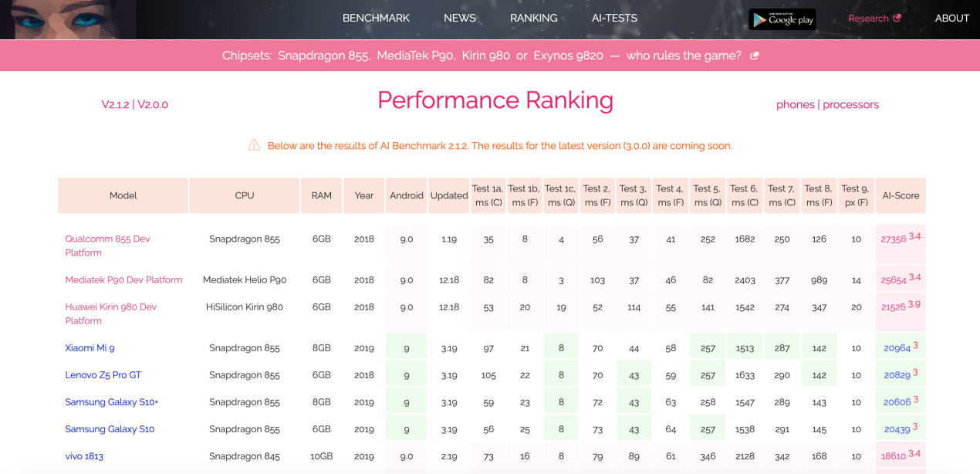Viewport: 980px width, 474px height.
Task: Open the BENCHMARK menu item
Action: (376, 18)
